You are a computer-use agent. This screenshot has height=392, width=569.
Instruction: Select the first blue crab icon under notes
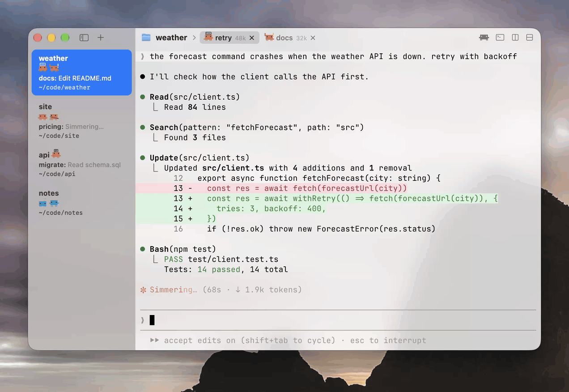[x=43, y=203]
